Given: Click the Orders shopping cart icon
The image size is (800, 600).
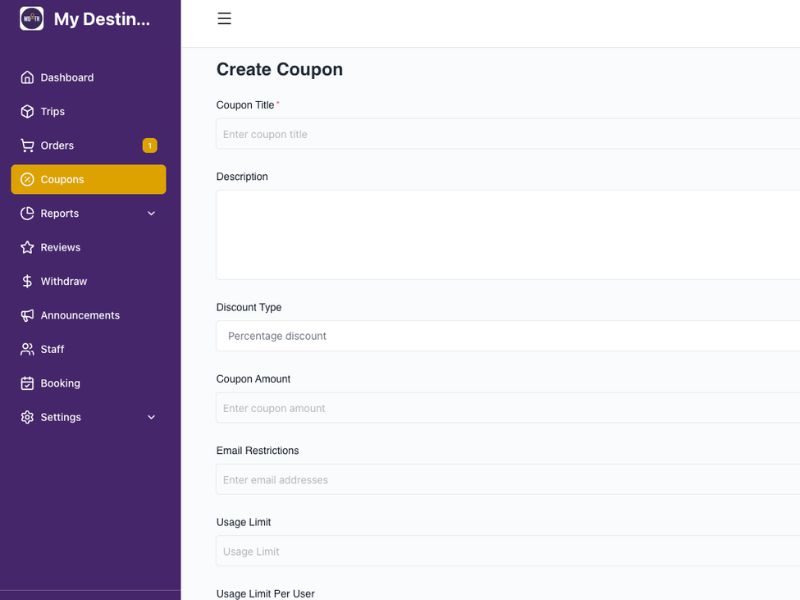Looking at the screenshot, I should coord(27,145).
